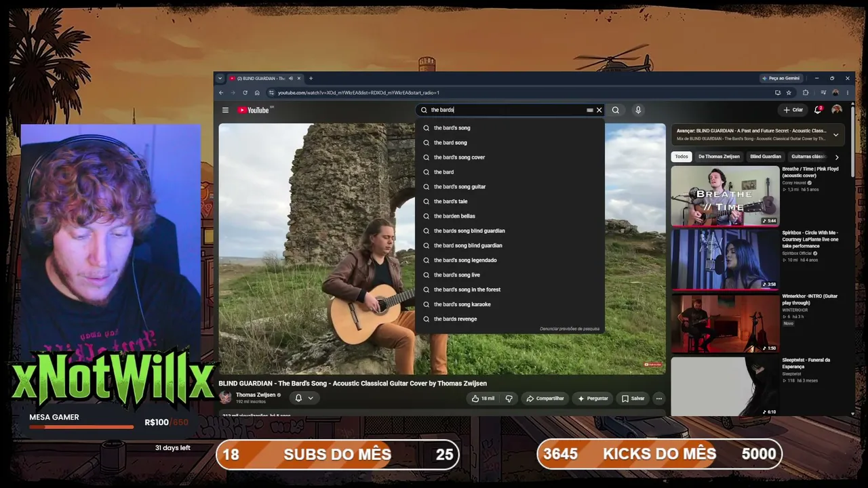Click the Thomas Zwijsen channel avatar
The width and height of the screenshot is (868, 488).
[x=225, y=398]
